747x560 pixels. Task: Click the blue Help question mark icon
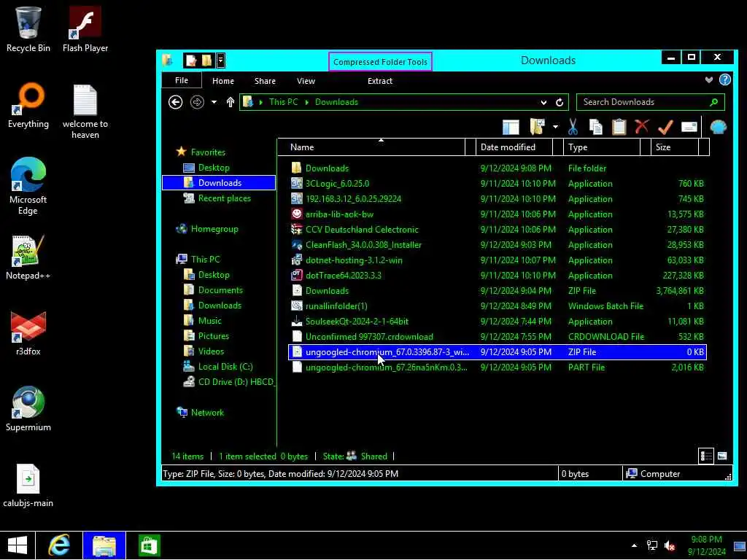(724, 80)
